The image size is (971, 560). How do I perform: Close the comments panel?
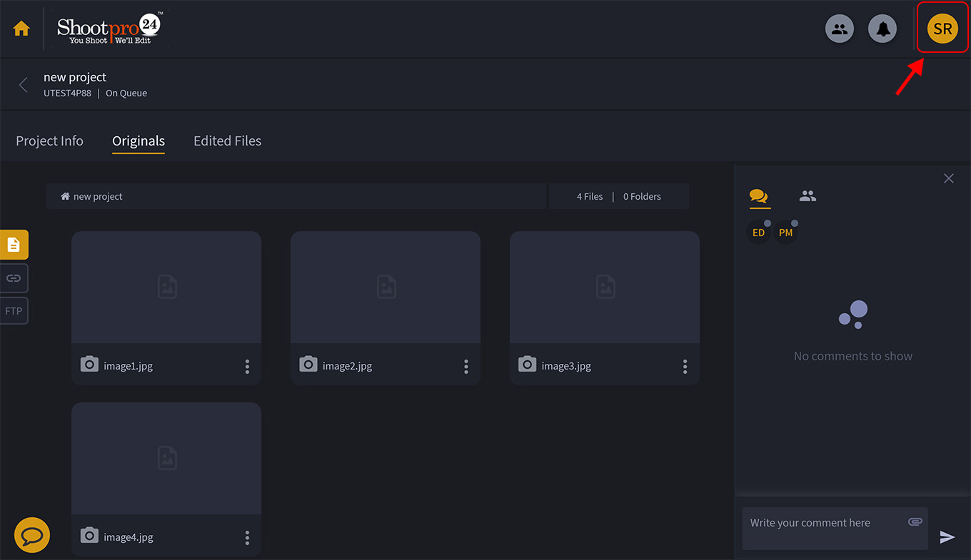click(x=948, y=178)
